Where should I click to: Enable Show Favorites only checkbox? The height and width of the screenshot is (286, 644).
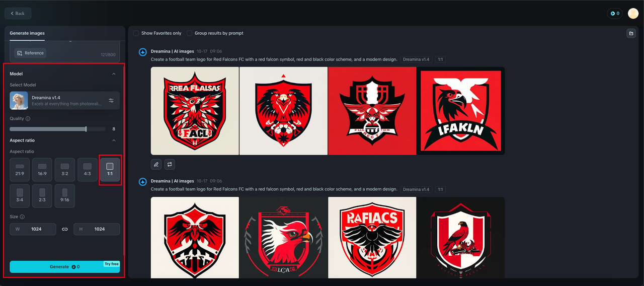(136, 33)
